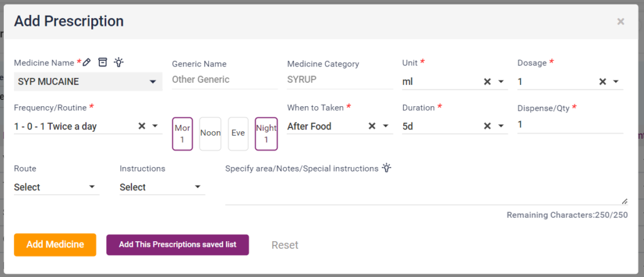Expand the When to Taken dropdown arrow
This screenshot has width=644, height=277.
tap(386, 126)
